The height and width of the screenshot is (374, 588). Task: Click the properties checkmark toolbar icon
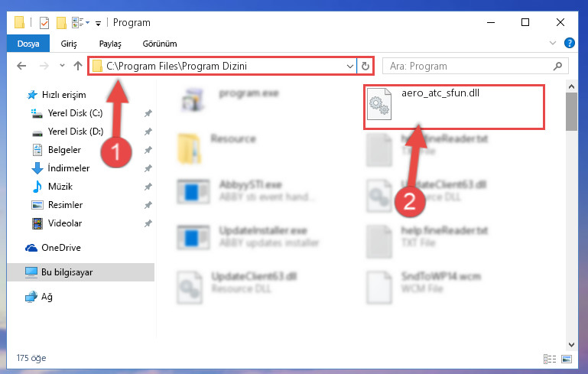pos(44,22)
